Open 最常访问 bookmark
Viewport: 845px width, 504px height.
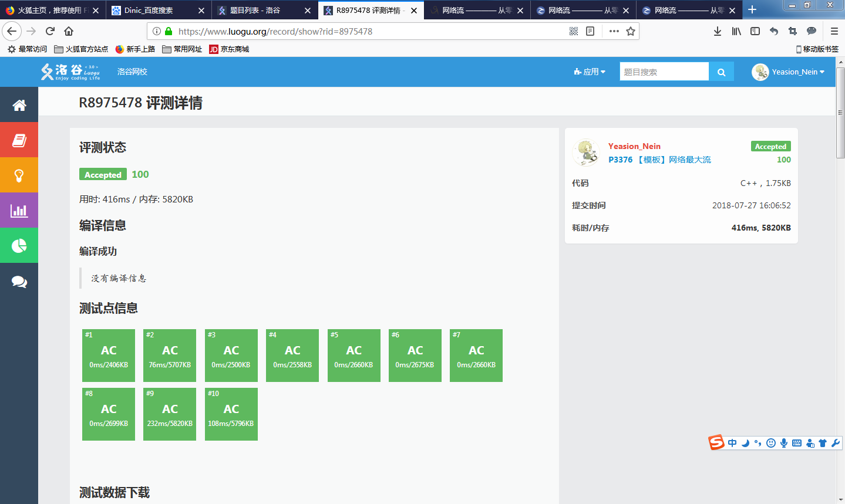[x=27, y=49]
